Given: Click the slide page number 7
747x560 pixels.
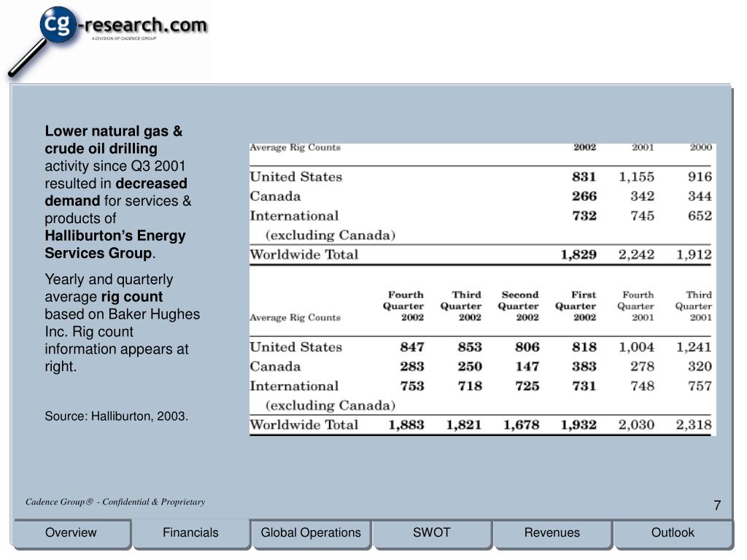Looking at the screenshot, I should [x=718, y=505].
